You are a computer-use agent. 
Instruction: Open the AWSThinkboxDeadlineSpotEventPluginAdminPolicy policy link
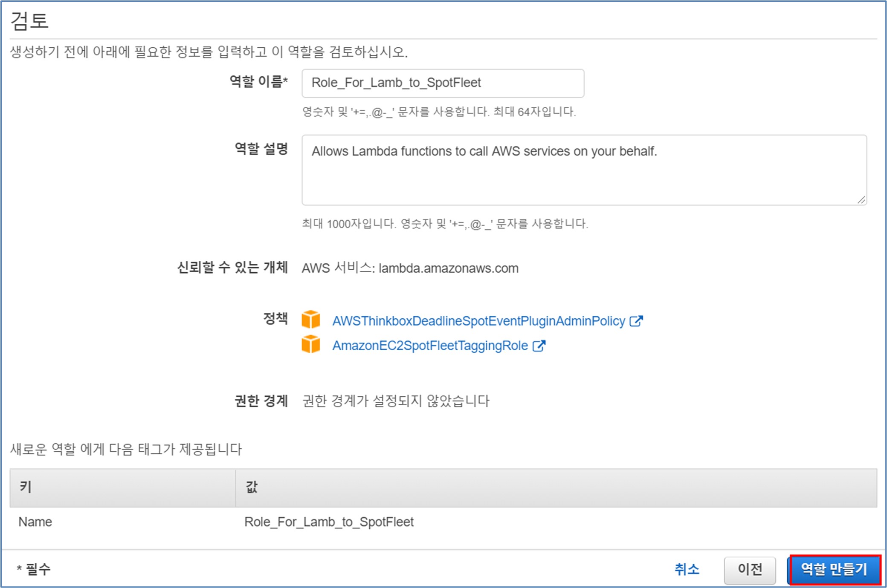pyautogui.click(x=478, y=321)
